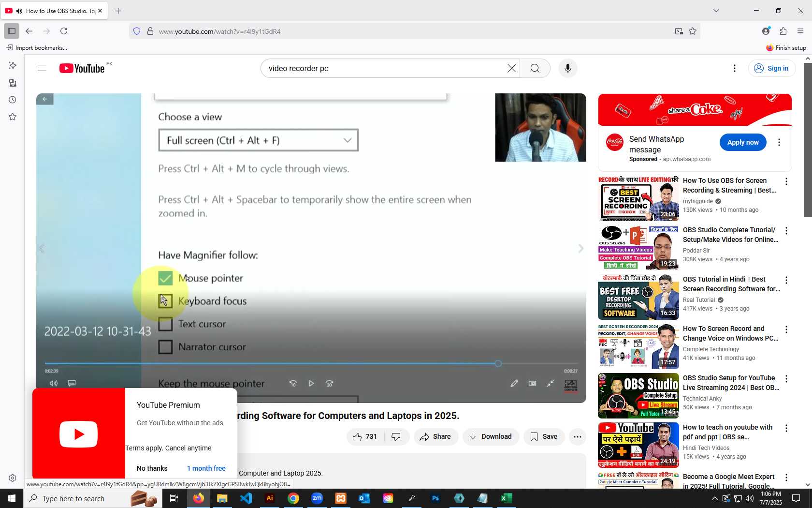This screenshot has width=812, height=508.
Task: Open OBS Studio Setup Live Streaming thumbnail
Action: pyautogui.click(x=638, y=395)
